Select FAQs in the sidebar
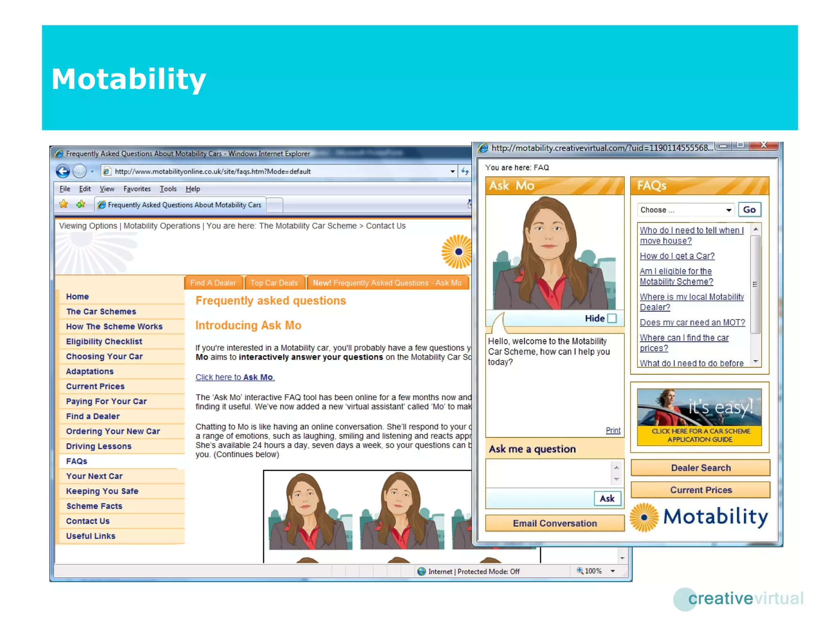This screenshot has width=840, height=630. click(77, 461)
